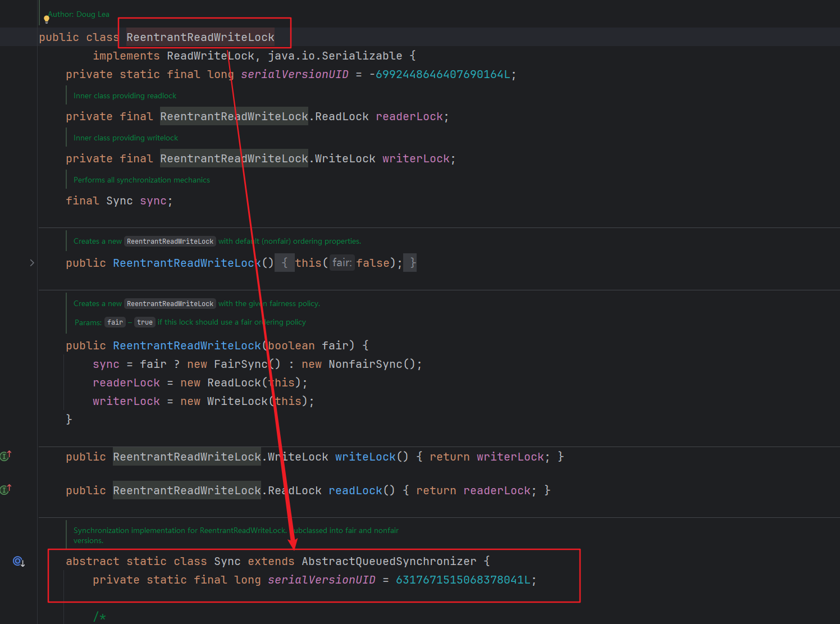Click the 'final Sync sync' field name
This screenshot has width=840, height=624.
(153, 201)
